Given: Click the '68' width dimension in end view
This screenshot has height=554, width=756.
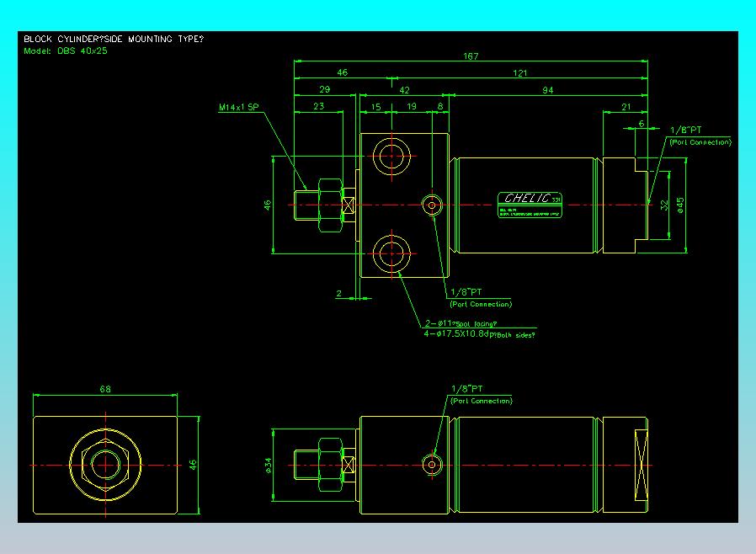Looking at the screenshot, I should (x=105, y=389).
